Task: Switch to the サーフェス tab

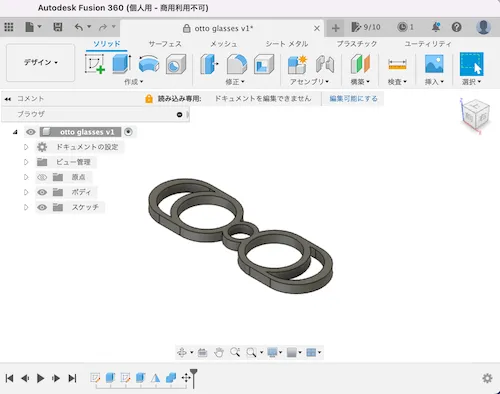Action: (x=165, y=44)
